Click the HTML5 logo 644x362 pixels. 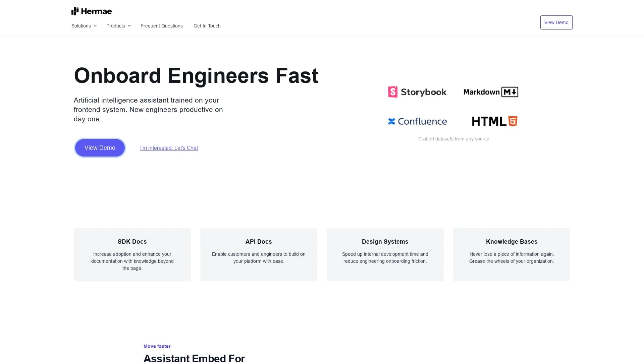coord(495,121)
